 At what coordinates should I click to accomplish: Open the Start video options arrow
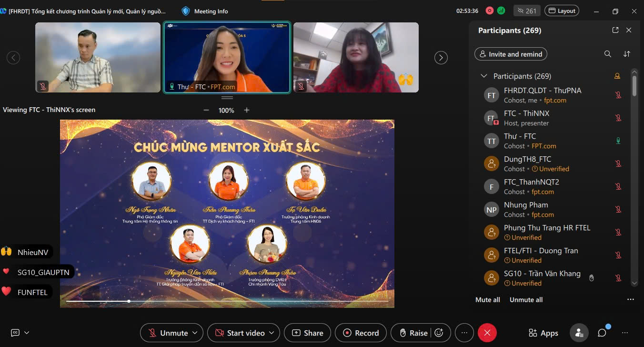click(x=272, y=333)
